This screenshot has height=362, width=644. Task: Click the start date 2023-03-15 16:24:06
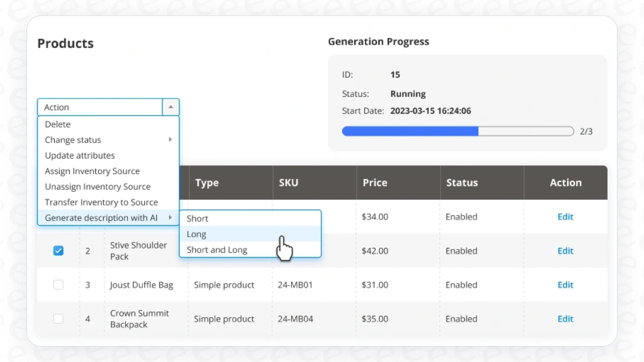tap(430, 111)
